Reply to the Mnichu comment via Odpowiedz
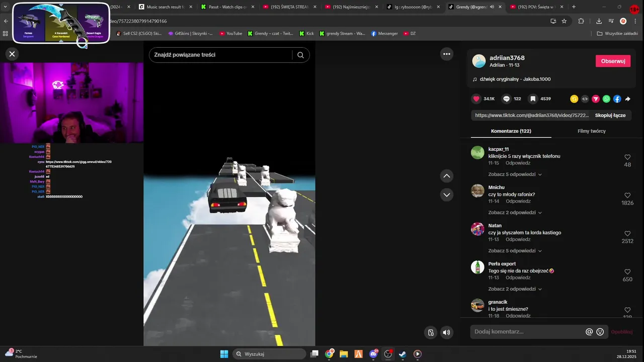Image resolution: width=644 pixels, height=362 pixels. tap(518, 201)
